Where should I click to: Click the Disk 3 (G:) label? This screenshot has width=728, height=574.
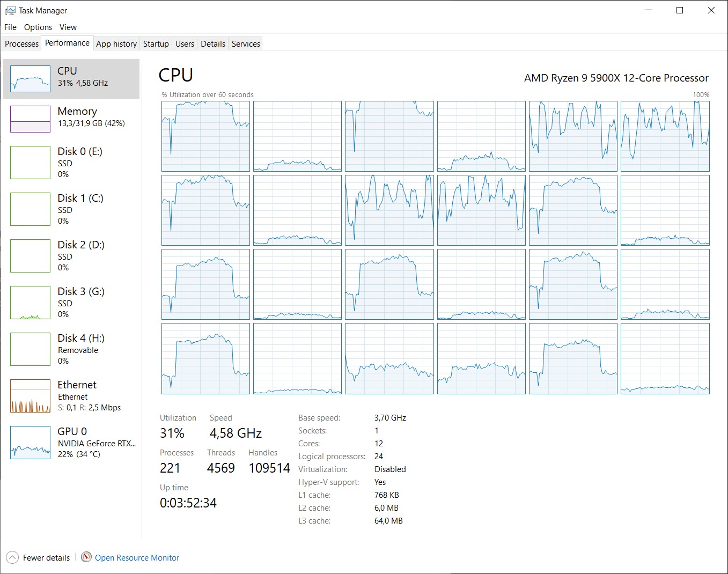(81, 291)
